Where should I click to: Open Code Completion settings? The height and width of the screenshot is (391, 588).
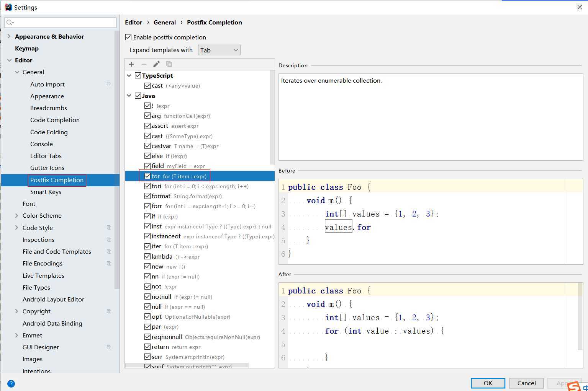pyautogui.click(x=55, y=120)
